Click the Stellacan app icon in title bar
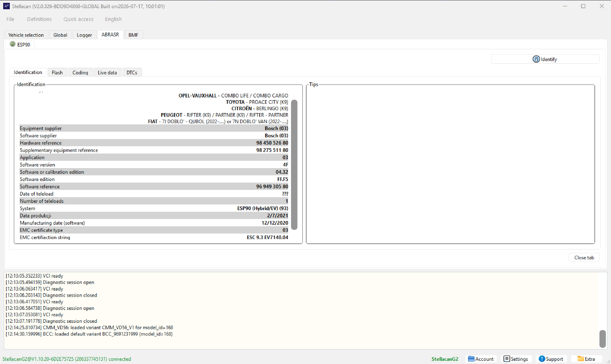The image size is (611, 364). click(x=6, y=6)
